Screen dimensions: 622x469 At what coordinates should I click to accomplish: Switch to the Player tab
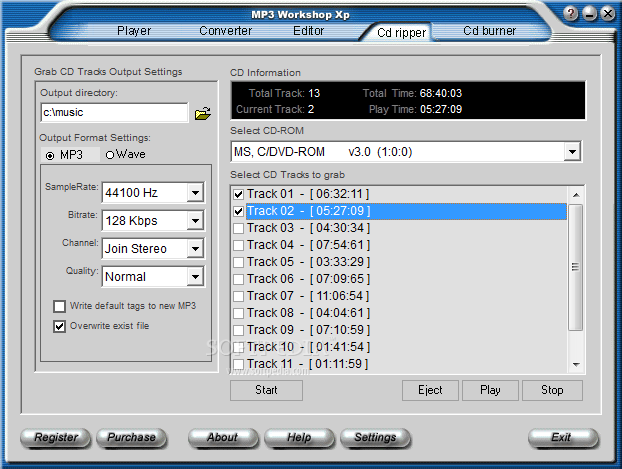(134, 31)
